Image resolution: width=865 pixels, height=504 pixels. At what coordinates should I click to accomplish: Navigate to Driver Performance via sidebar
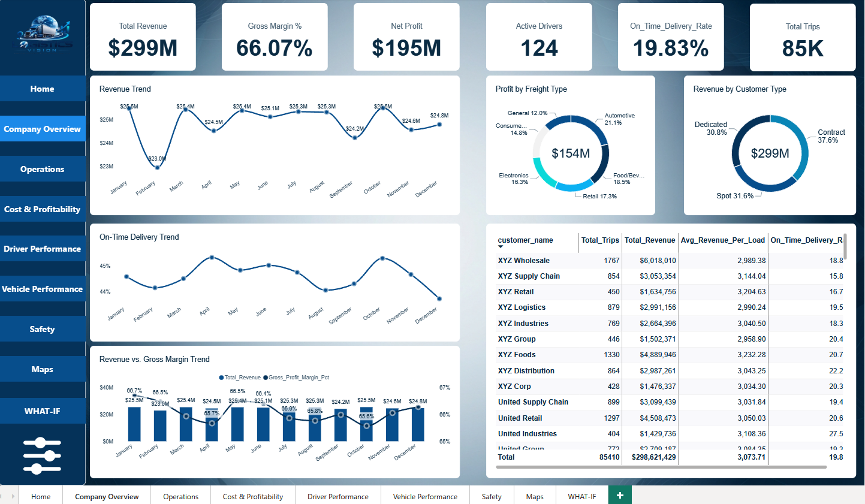(x=43, y=249)
